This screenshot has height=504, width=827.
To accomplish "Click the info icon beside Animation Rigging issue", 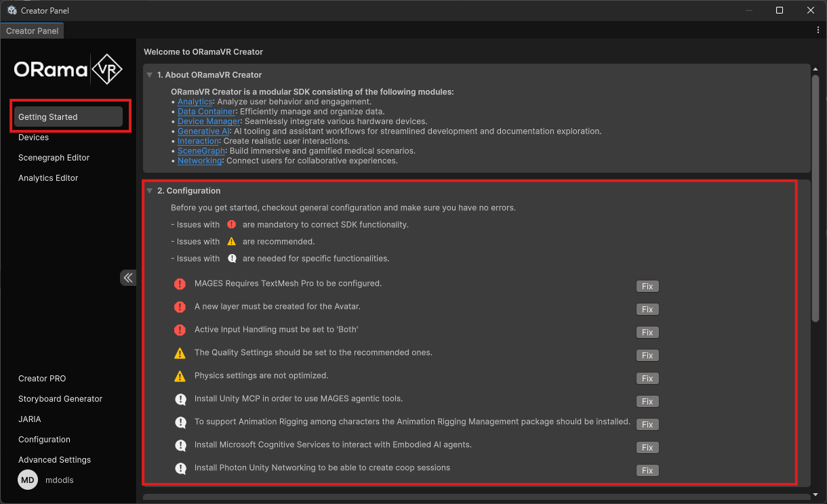I will (180, 422).
